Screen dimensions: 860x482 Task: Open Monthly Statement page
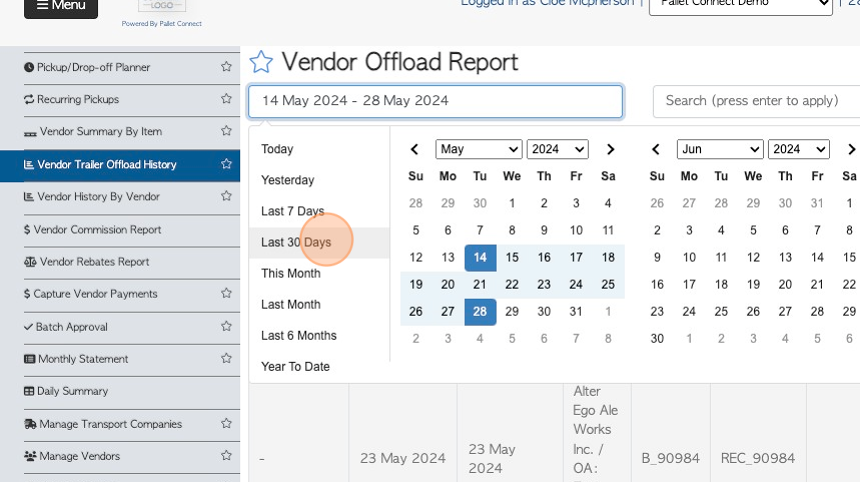coord(83,359)
